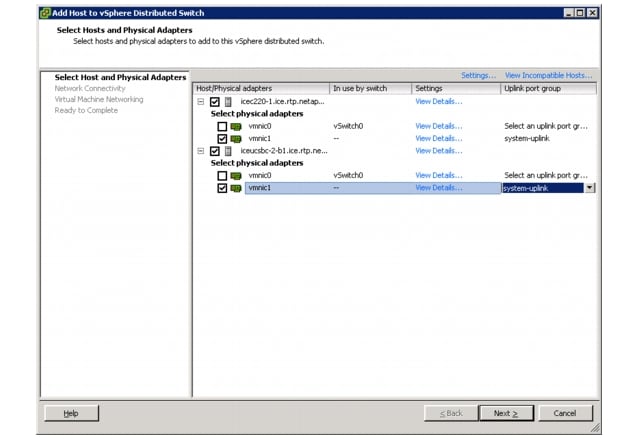
Task: Select vmnic0 label under iceucsbc-2-b1
Action: pos(260,175)
